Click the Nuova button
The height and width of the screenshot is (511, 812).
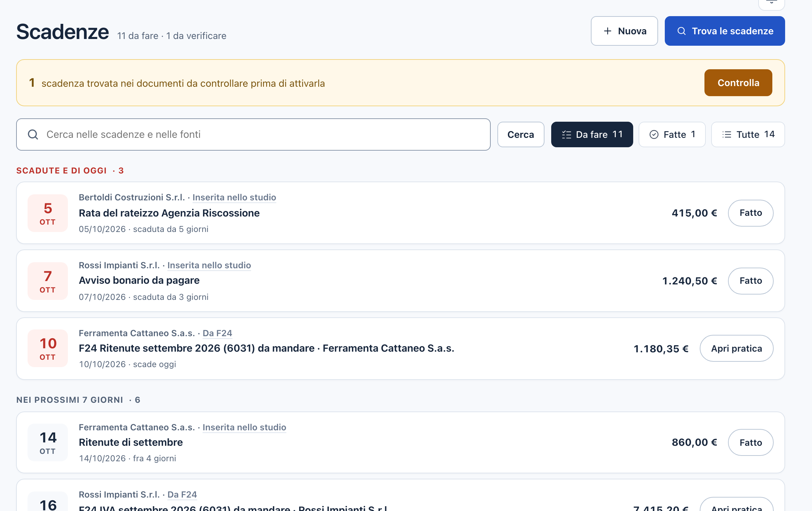pos(624,31)
